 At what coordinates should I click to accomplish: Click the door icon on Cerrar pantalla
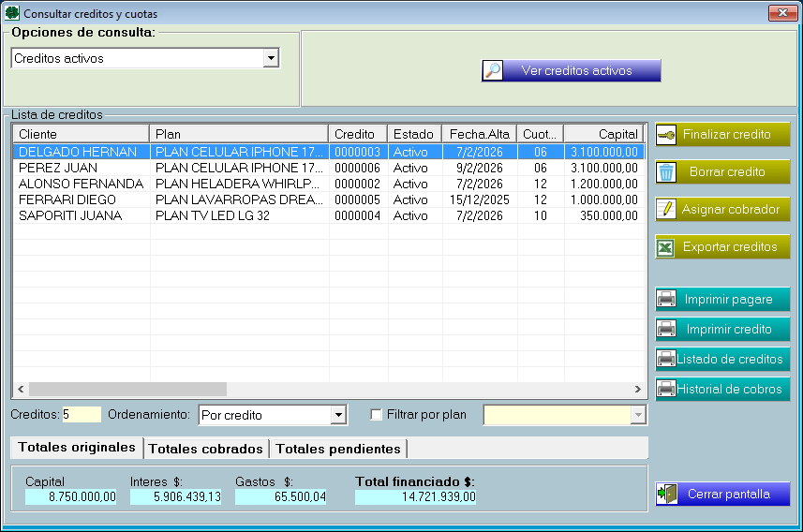tap(667, 494)
